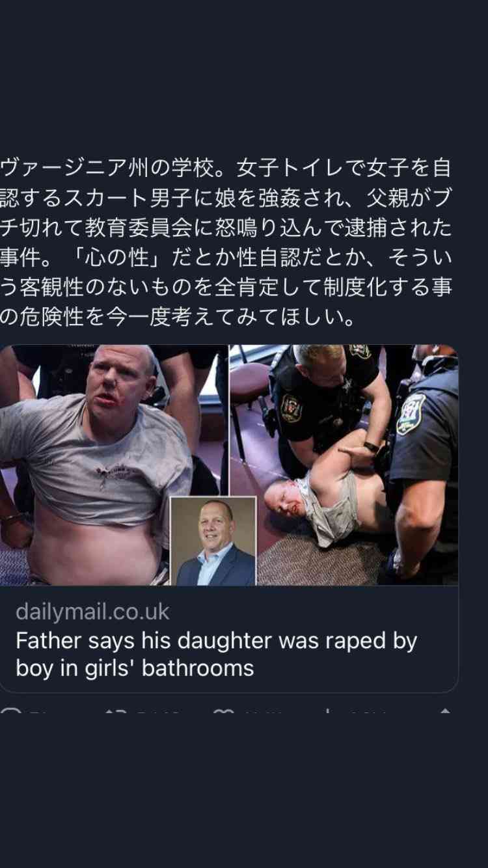Tap headline line "boy in girls' bathrooms"
Image resolution: width=488 pixels, height=868 pixels.
click(x=135, y=668)
